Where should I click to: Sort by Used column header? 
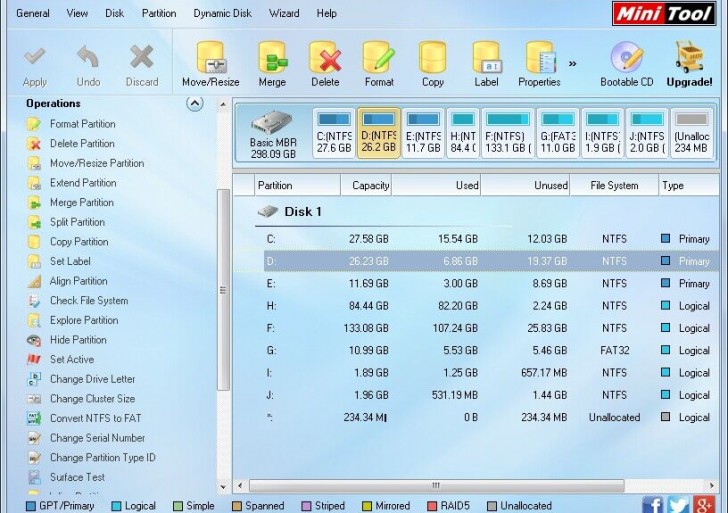436,185
